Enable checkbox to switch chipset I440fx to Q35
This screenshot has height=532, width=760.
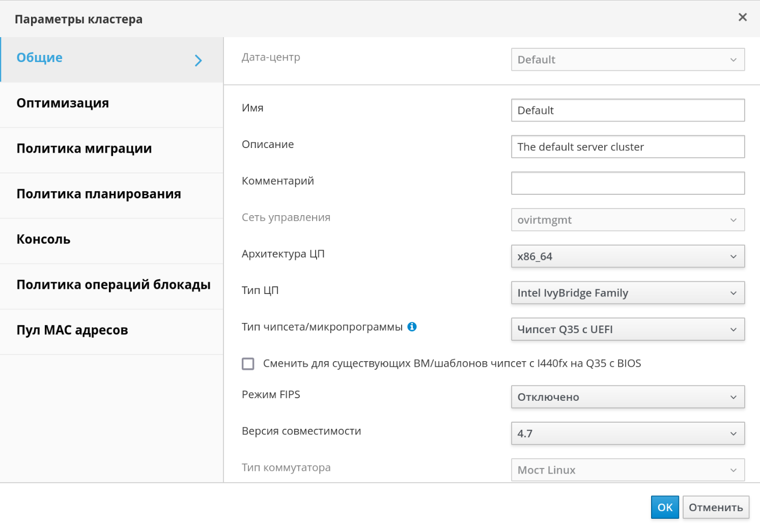coord(248,364)
